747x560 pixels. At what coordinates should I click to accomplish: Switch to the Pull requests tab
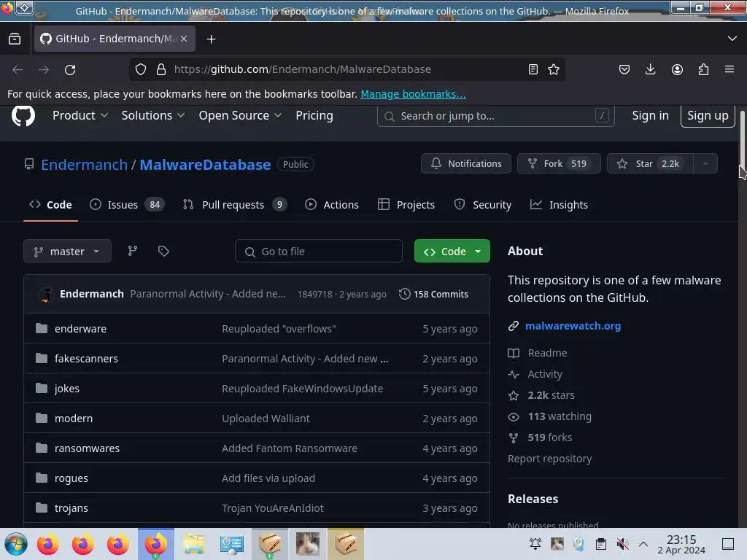234,205
